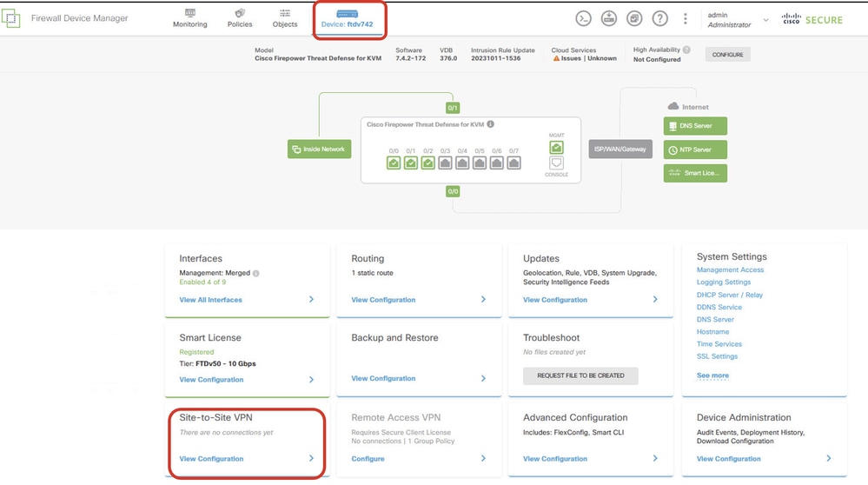Select interface port 0/2 icon

point(427,163)
